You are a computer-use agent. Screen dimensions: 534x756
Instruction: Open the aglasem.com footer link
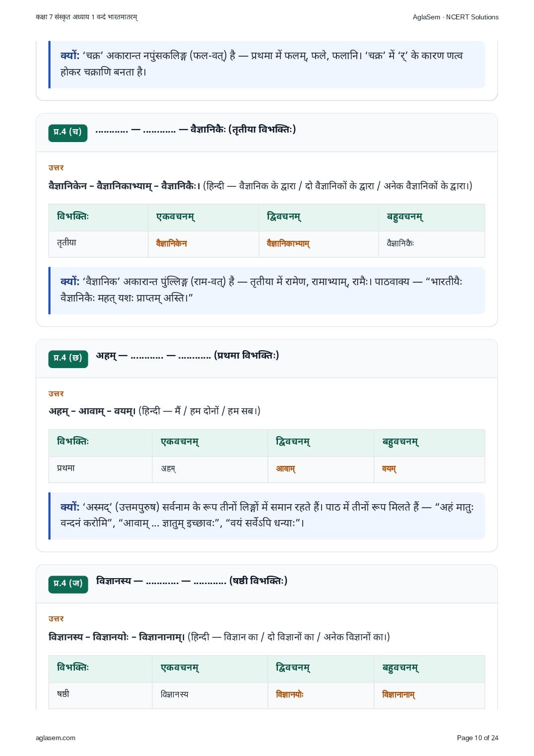coord(56,738)
